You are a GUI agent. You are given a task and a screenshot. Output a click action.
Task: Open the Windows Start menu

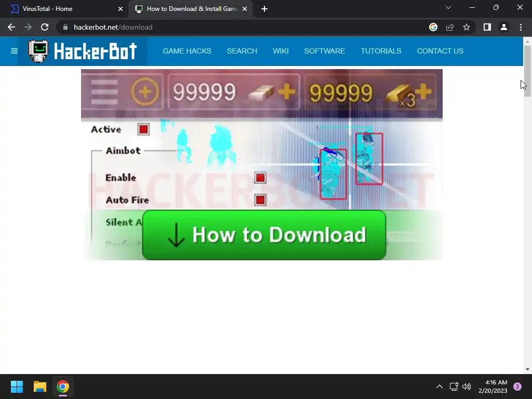pyautogui.click(x=17, y=387)
